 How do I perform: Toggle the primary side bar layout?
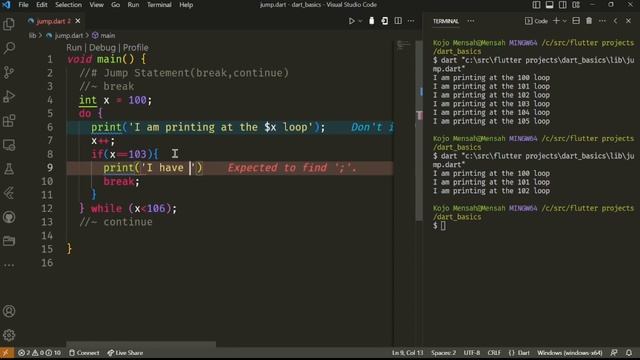(536, 5)
